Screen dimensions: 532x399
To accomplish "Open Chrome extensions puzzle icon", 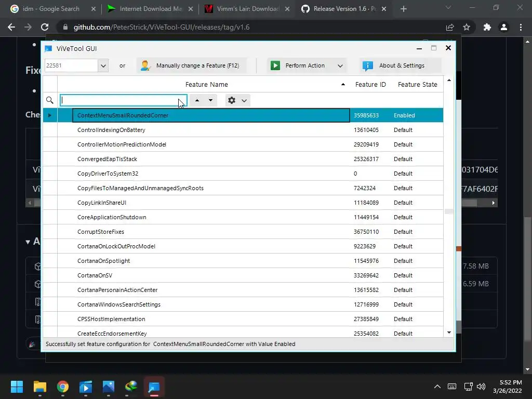I will (487, 27).
